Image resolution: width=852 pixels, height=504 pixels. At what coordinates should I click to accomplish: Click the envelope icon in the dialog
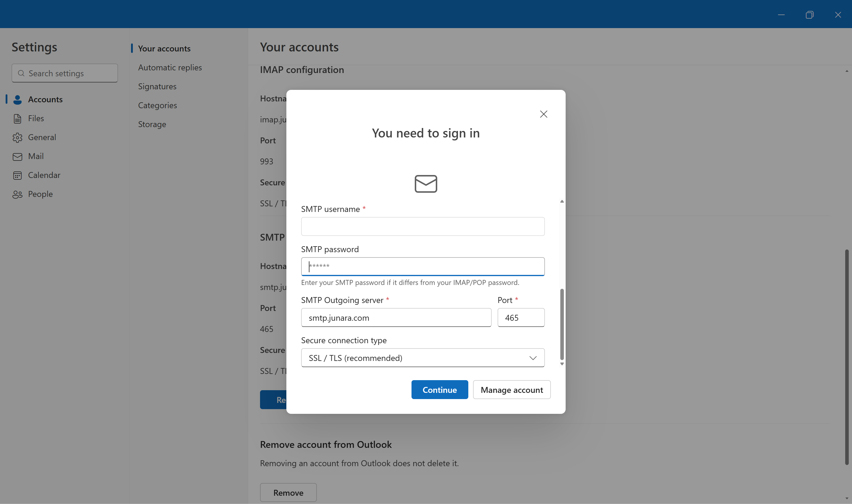click(x=426, y=184)
